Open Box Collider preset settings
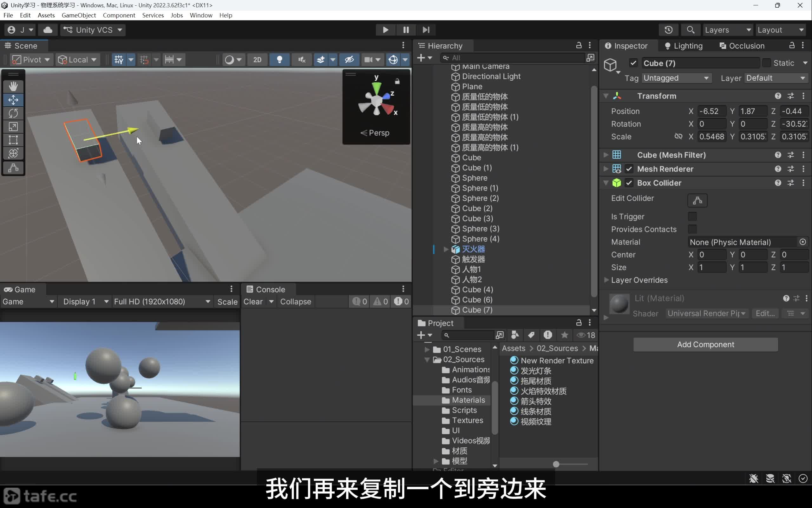The width and height of the screenshot is (812, 508). coord(790,183)
